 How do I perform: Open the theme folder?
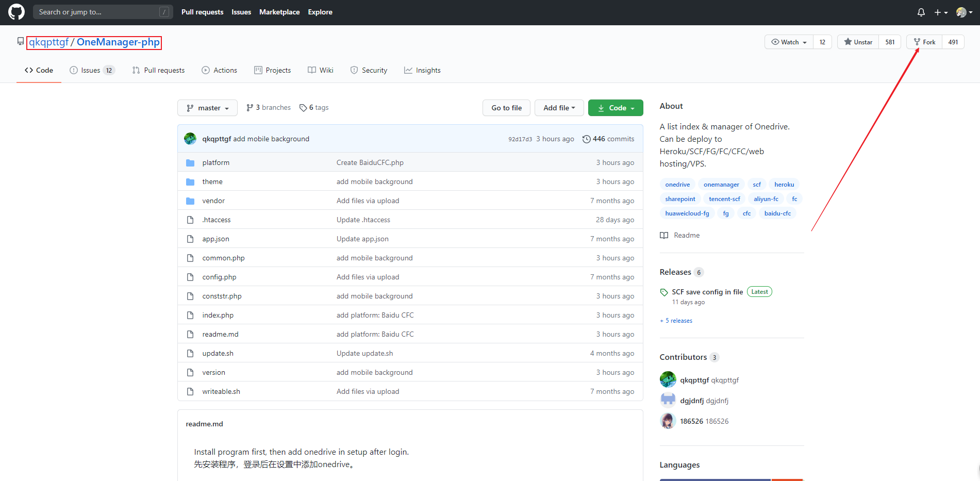click(212, 181)
